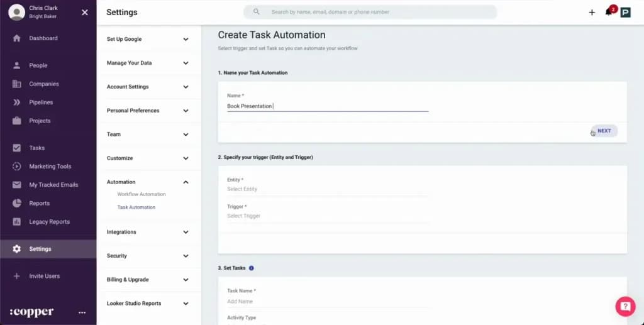Open Legacy Reports in the sidebar
This screenshot has height=325, width=644.
click(48, 221)
